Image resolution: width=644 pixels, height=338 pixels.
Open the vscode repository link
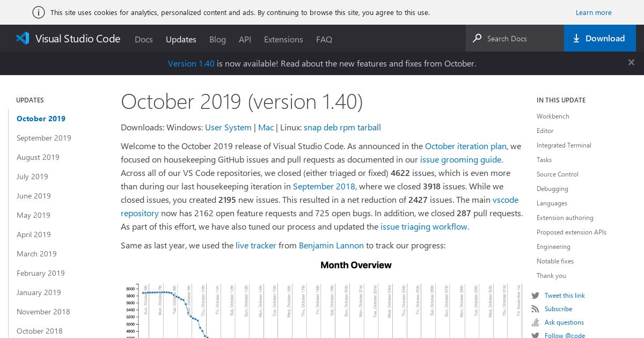[x=506, y=200]
